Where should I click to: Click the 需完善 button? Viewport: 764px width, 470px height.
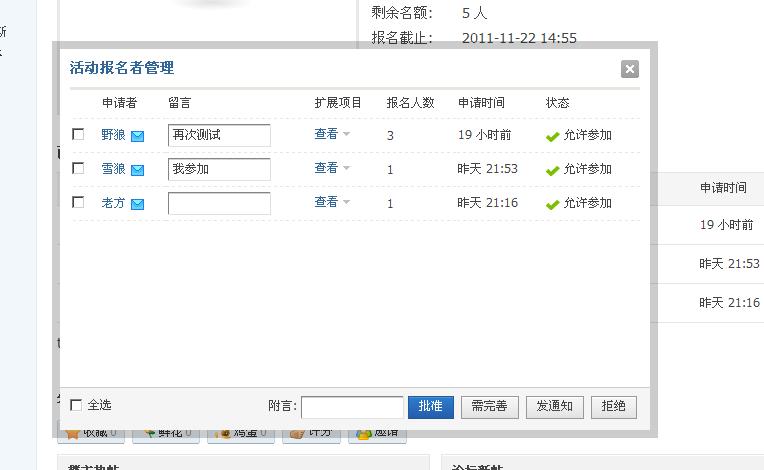[490, 407]
